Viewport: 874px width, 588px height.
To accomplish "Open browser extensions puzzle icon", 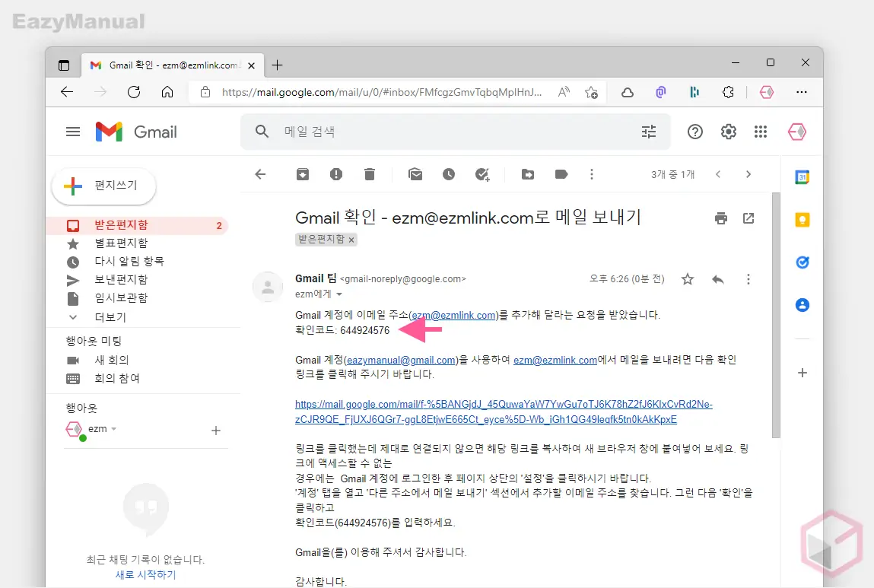I will point(728,92).
